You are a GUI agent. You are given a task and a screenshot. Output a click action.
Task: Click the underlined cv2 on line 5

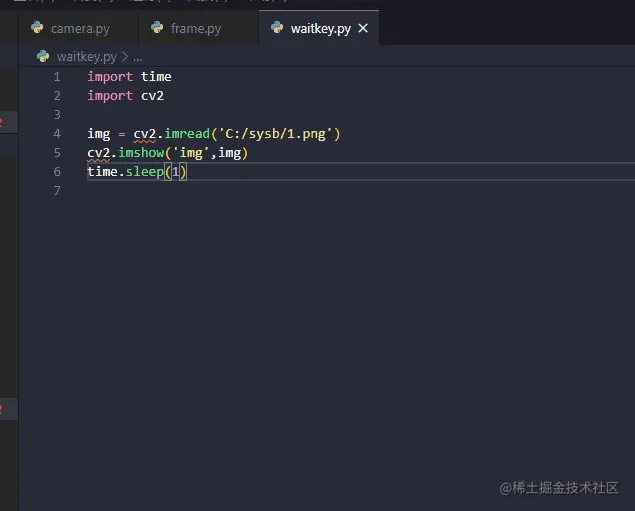pos(98,153)
